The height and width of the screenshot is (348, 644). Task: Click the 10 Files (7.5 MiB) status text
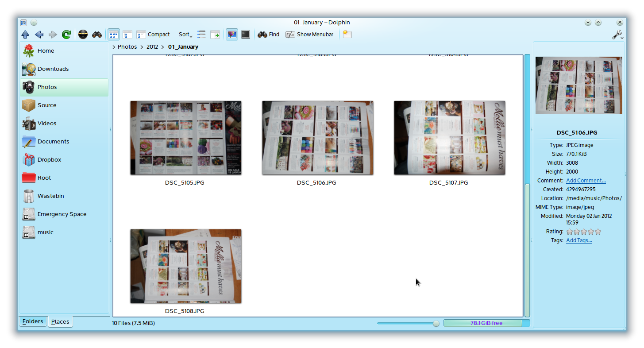pos(133,323)
